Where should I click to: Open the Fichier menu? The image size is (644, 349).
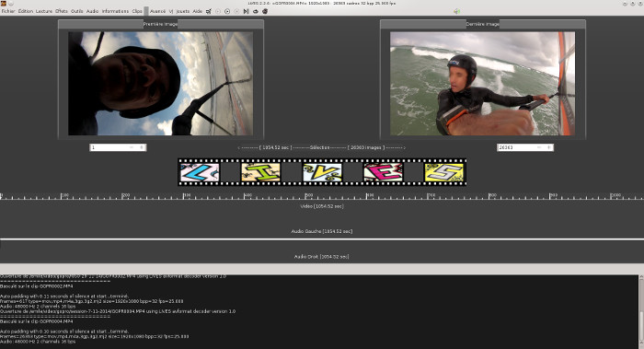click(8, 11)
